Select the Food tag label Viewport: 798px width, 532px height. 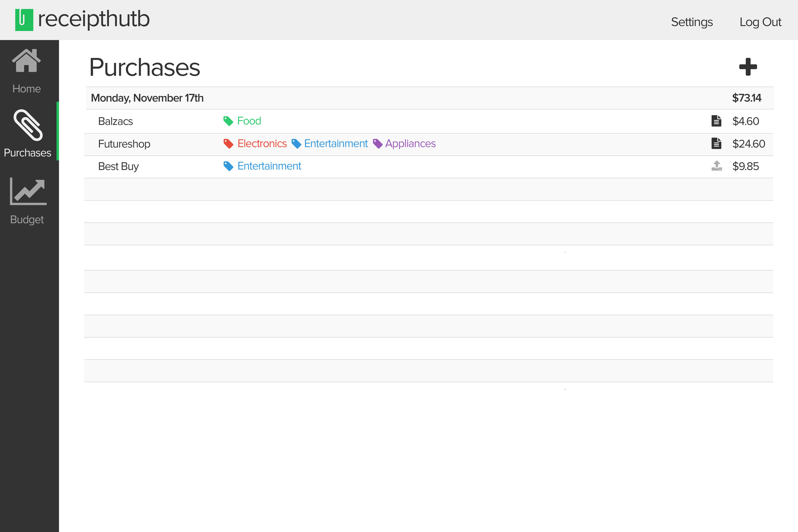(249, 121)
